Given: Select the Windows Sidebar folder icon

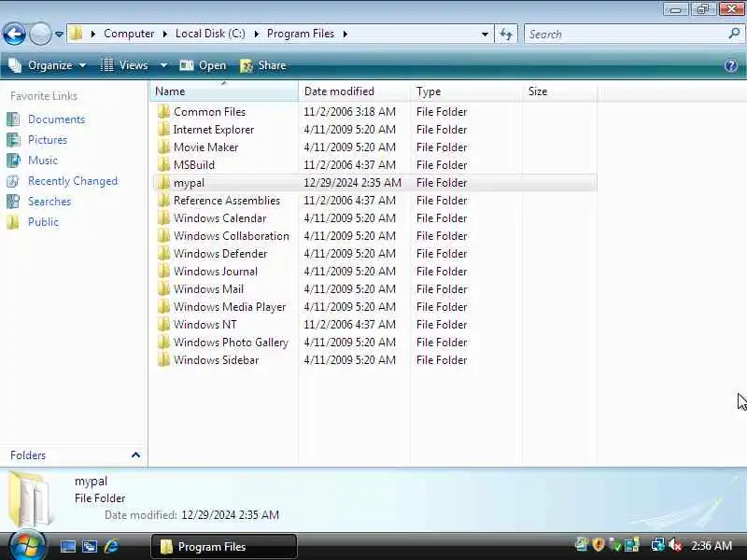Looking at the screenshot, I should pyautogui.click(x=163, y=360).
